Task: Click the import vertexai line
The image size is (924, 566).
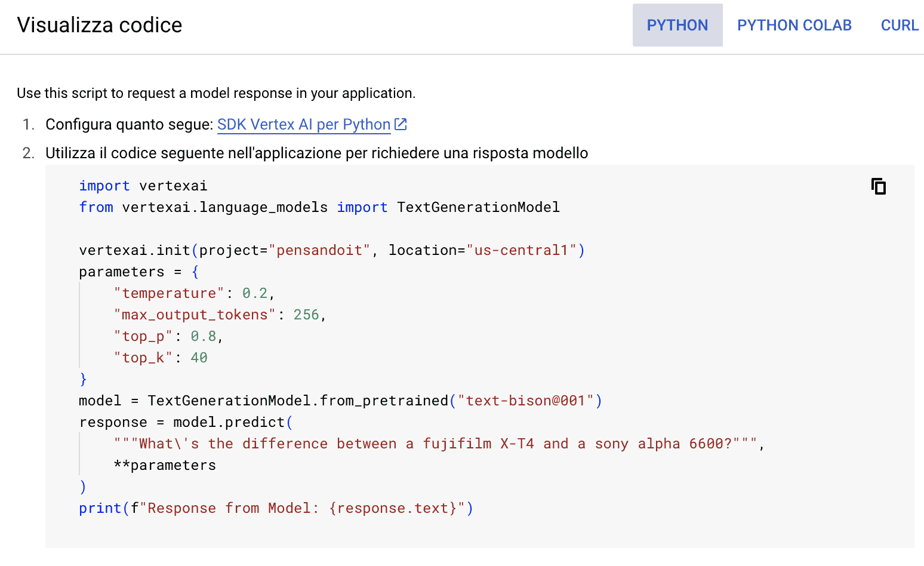Action: click(x=143, y=186)
